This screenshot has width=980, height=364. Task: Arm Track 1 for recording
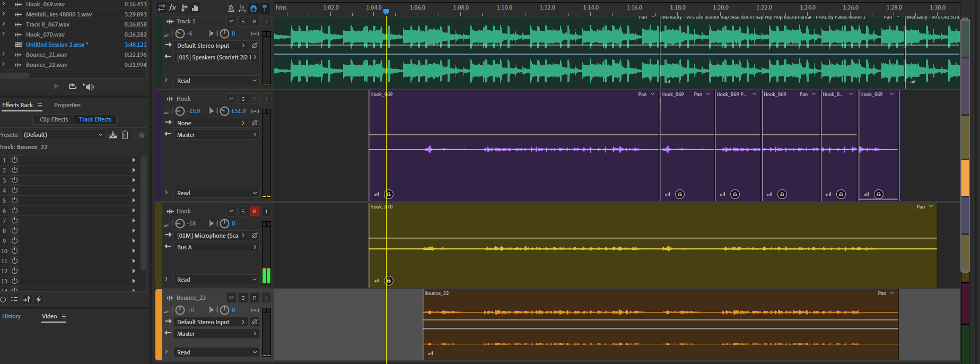point(255,21)
